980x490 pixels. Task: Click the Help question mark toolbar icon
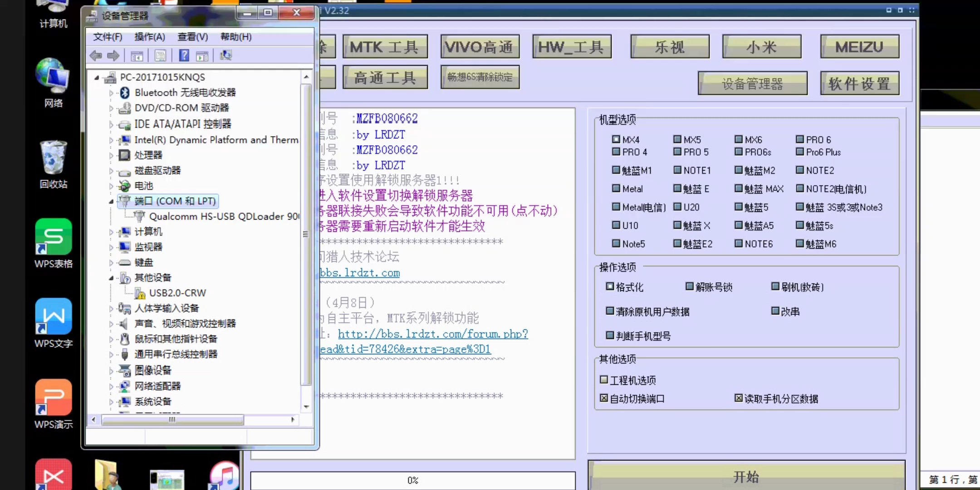click(x=184, y=55)
